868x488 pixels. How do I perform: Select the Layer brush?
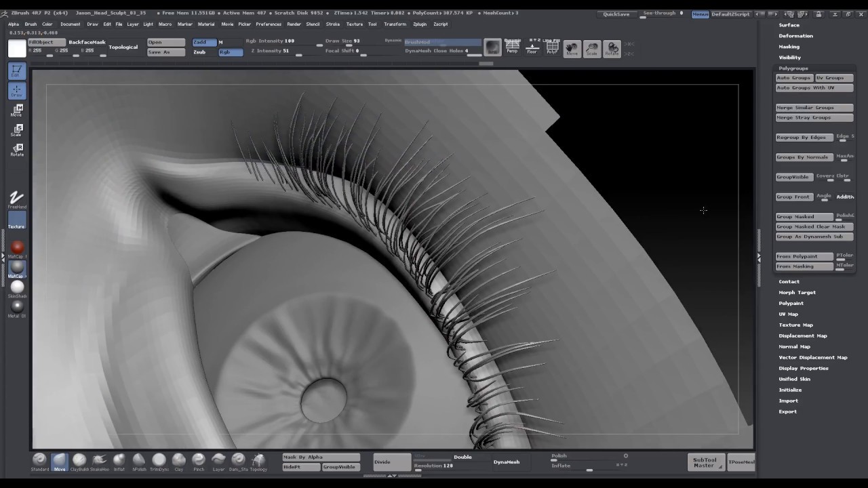(x=218, y=462)
